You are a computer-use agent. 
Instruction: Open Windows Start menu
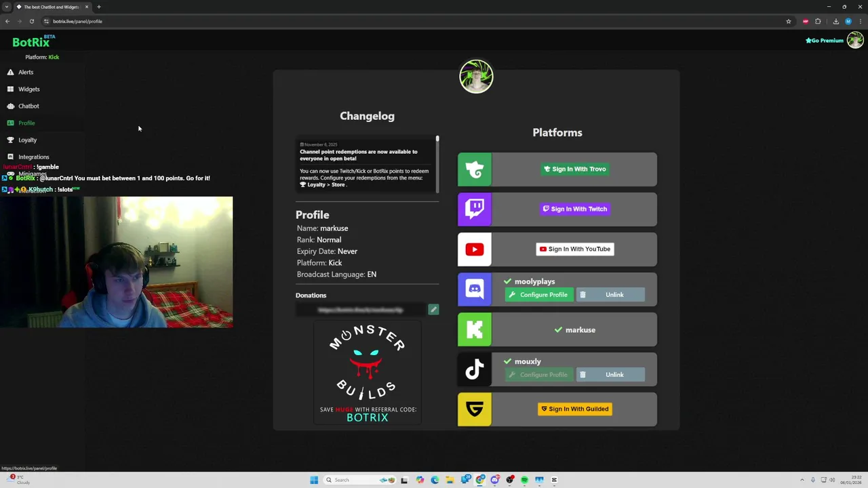(x=314, y=480)
